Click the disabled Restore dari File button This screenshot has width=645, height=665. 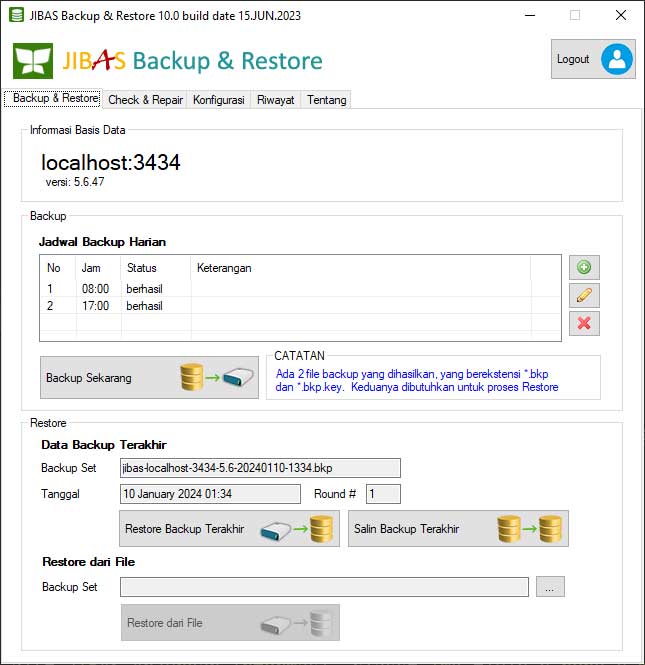point(230,623)
